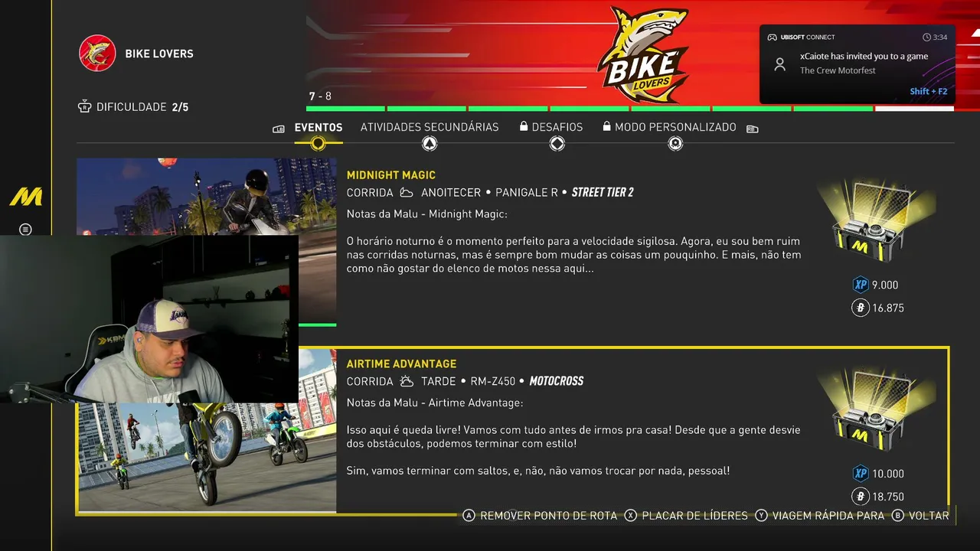Click the Bucks icon next to 16.875
Viewport: 980px width, 551px height.
(x=861, y=308)
